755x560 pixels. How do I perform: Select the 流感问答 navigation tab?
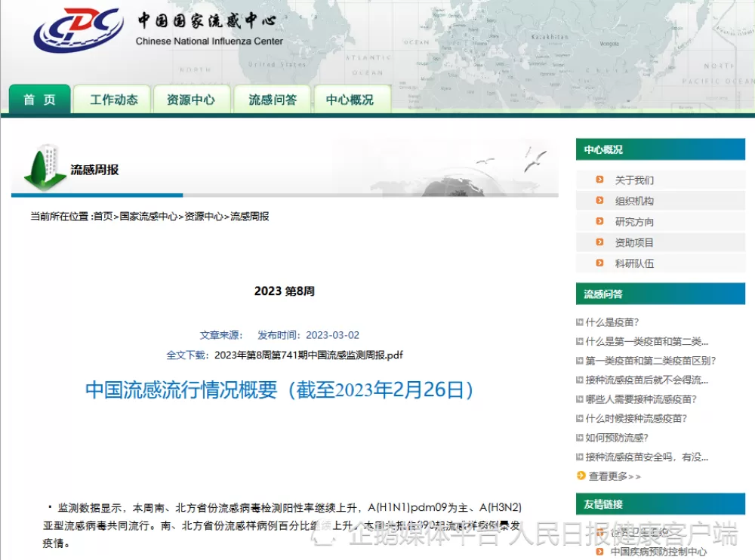point(273,100)
